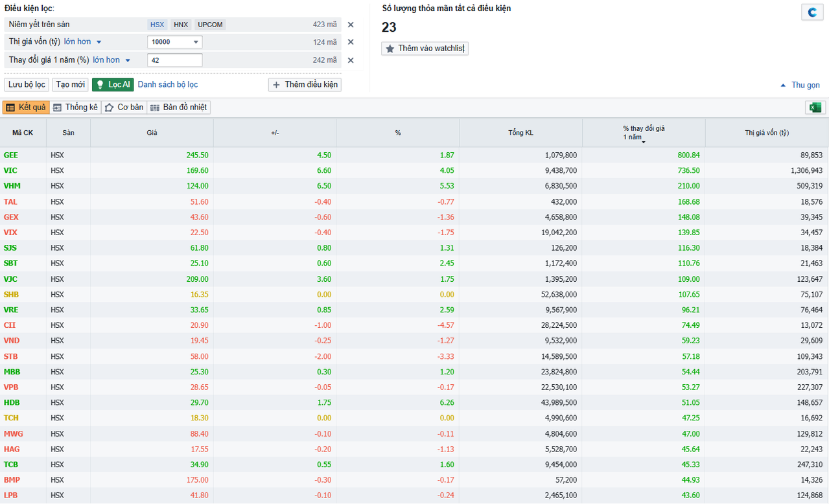
Task: Toggle the UPCOM exchange tag
Action: pos(210,25)
